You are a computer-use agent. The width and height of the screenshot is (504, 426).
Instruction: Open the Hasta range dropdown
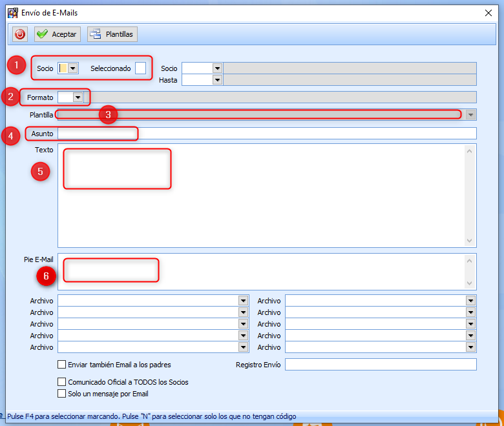pyautogui.click(x=217, y=80)
